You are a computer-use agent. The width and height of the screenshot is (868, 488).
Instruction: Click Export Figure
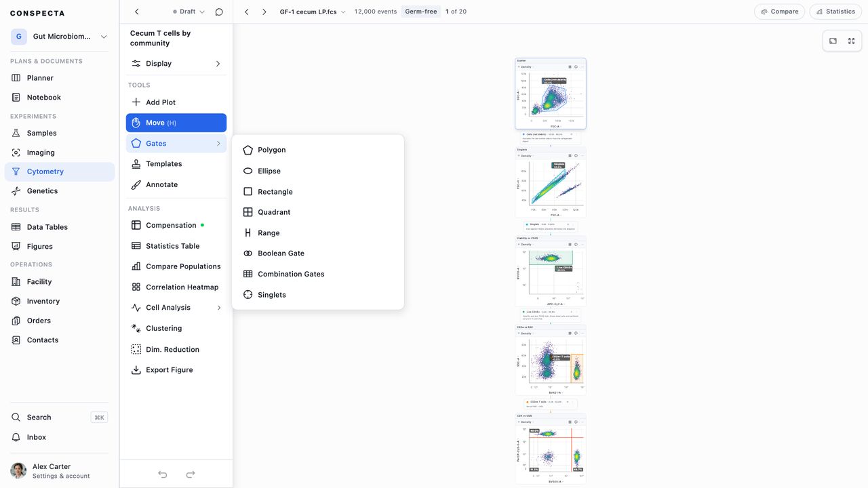click(176, 370)
